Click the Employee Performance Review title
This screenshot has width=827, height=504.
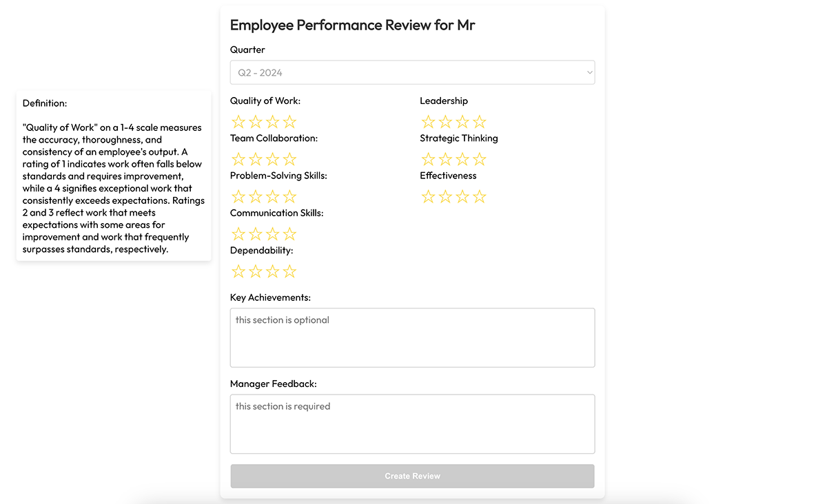pos(352,25)
